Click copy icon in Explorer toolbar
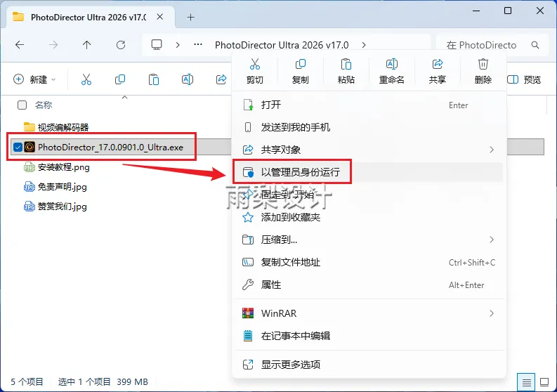The width and height of the screenshot is (557, 392). pyautogui.click(x=120, y=79)
